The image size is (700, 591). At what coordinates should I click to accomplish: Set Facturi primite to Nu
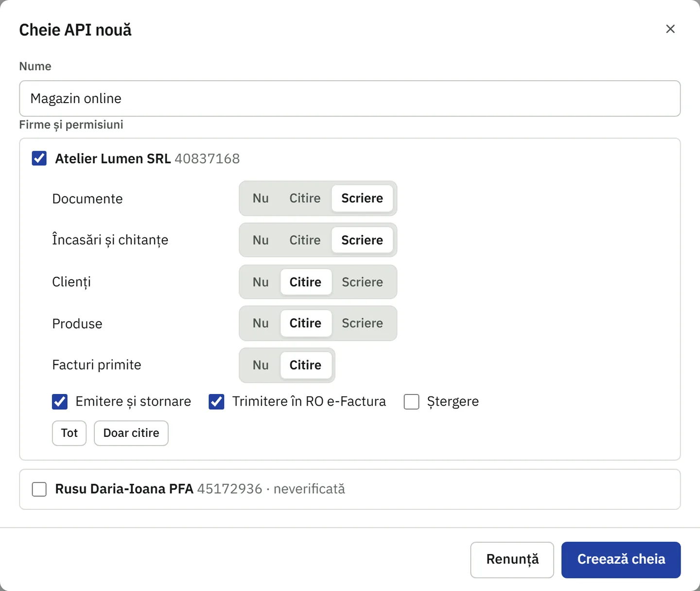point(261,365)
